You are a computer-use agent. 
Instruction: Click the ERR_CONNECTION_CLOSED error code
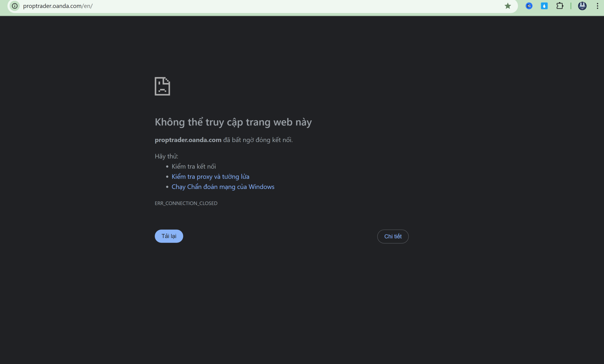click(x=186, y=203)
